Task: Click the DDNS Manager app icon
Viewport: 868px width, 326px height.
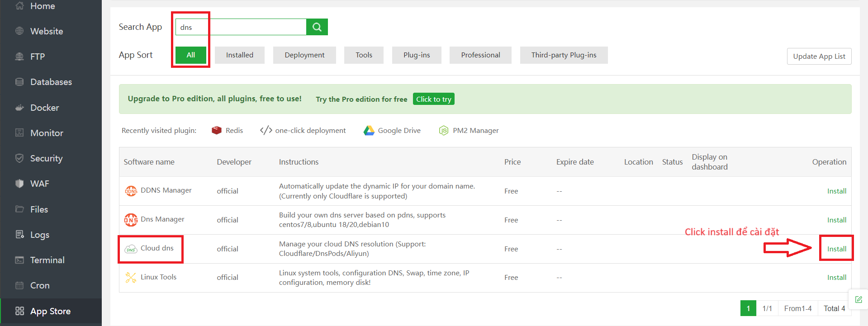Action: coord(131,191)
